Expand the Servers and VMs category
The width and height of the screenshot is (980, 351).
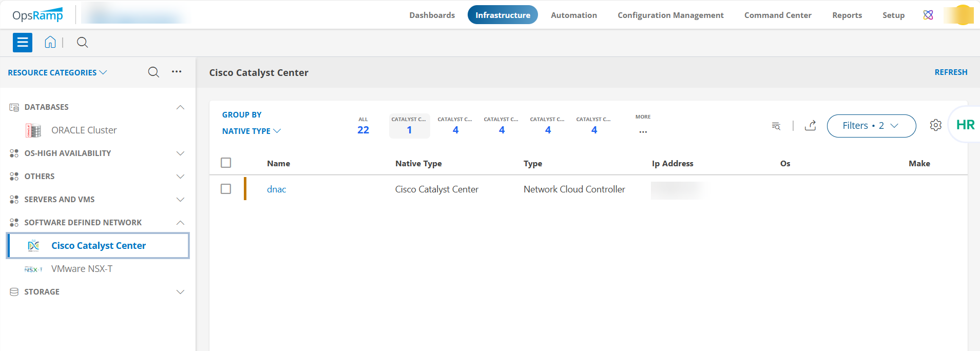180,200
